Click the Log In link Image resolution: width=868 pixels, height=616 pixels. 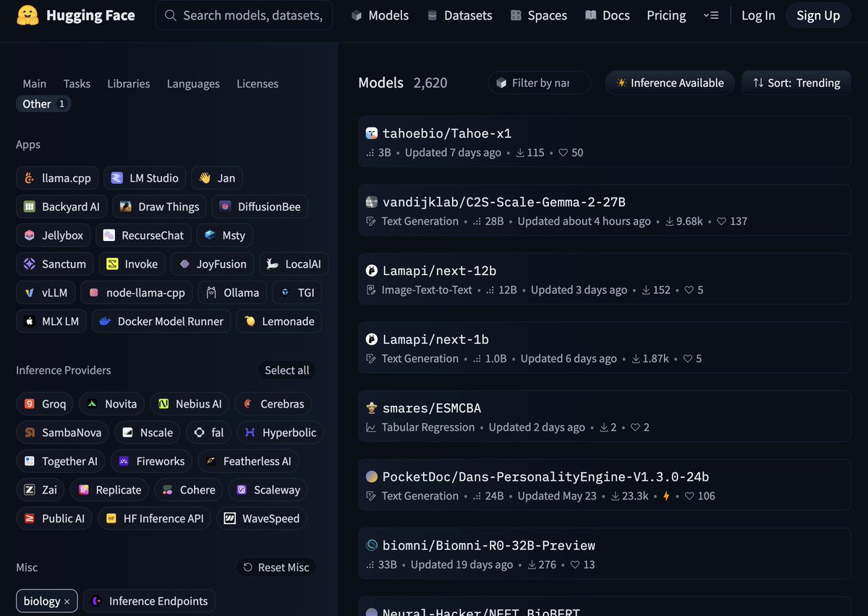pyautogui.click(x=758, y=15)
